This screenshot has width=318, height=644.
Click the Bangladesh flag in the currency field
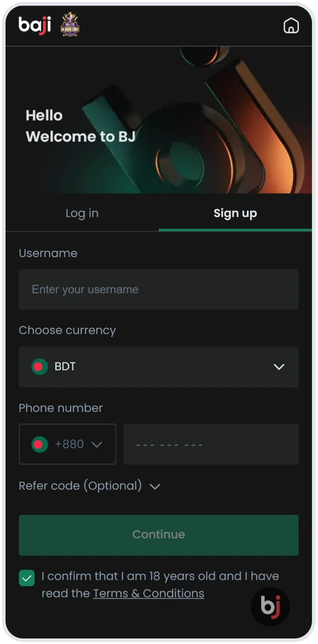(x=39, y=367)
